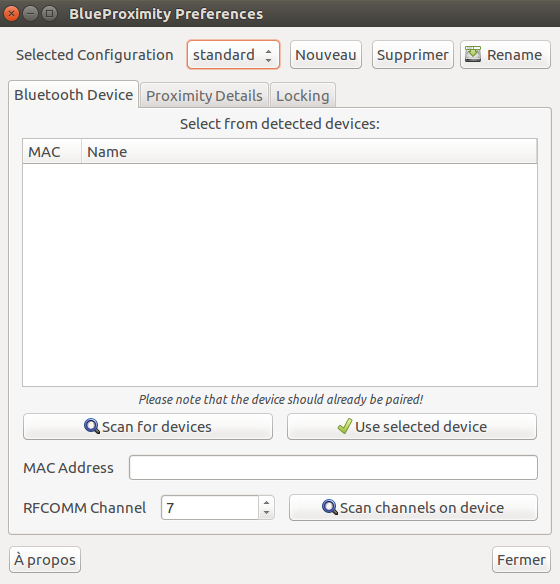Switch to the Proximity Details tab

click(204, 96)
